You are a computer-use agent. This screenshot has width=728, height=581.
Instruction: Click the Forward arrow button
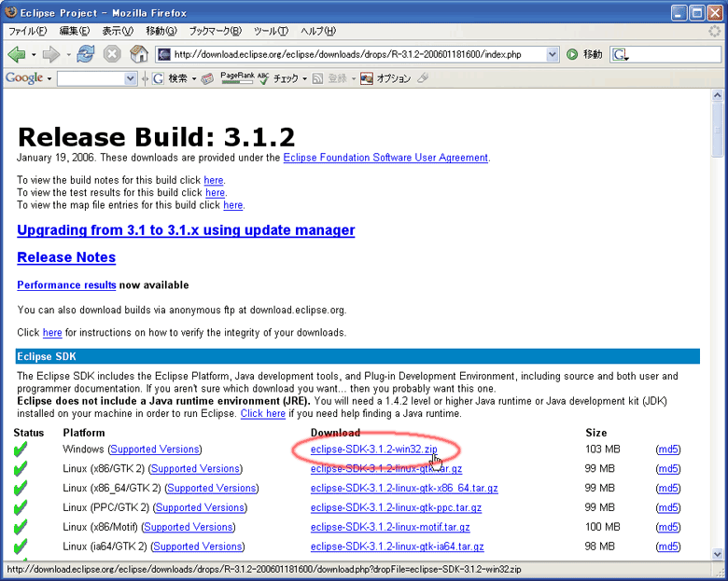51,54
